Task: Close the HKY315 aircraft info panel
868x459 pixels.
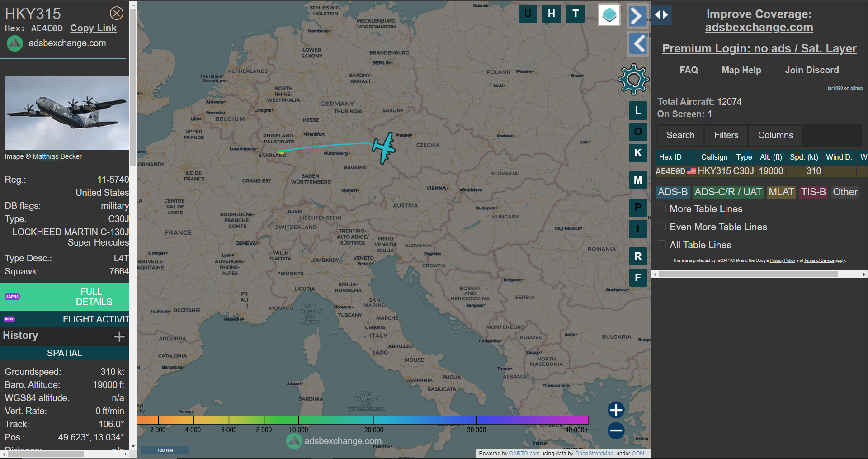Action: 117,14
